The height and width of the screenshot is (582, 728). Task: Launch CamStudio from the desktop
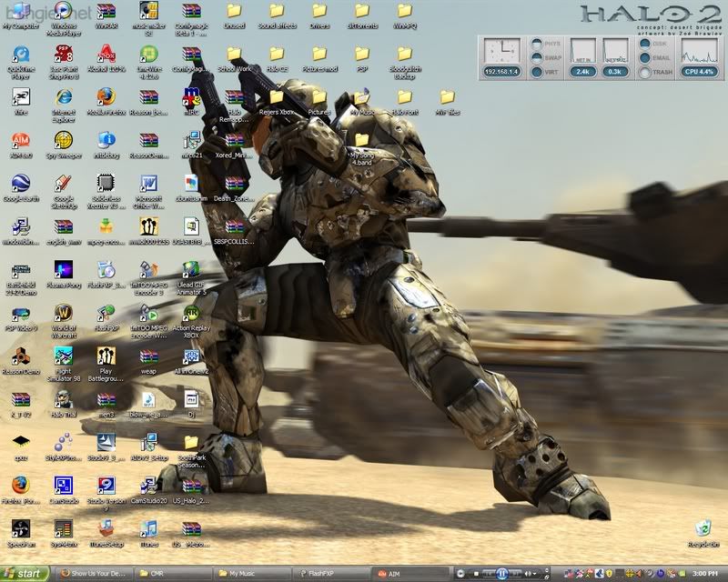coord(64,490)
